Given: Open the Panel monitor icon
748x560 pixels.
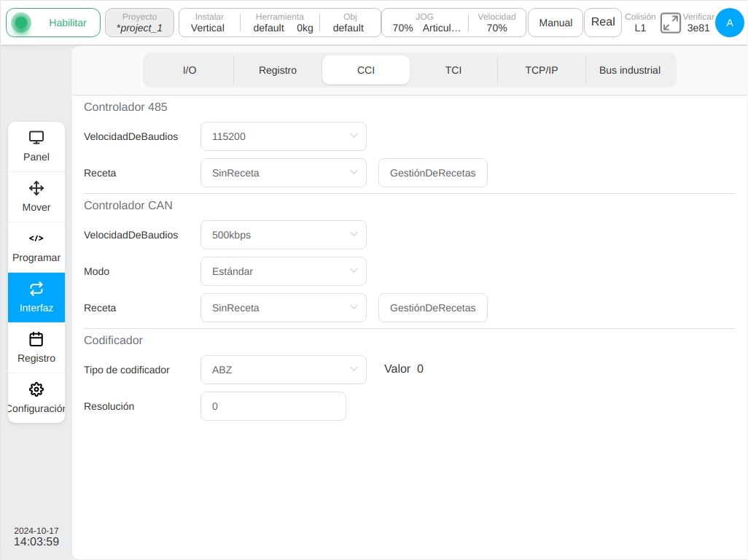Looking at the screenshot, I should coord(36,137).
